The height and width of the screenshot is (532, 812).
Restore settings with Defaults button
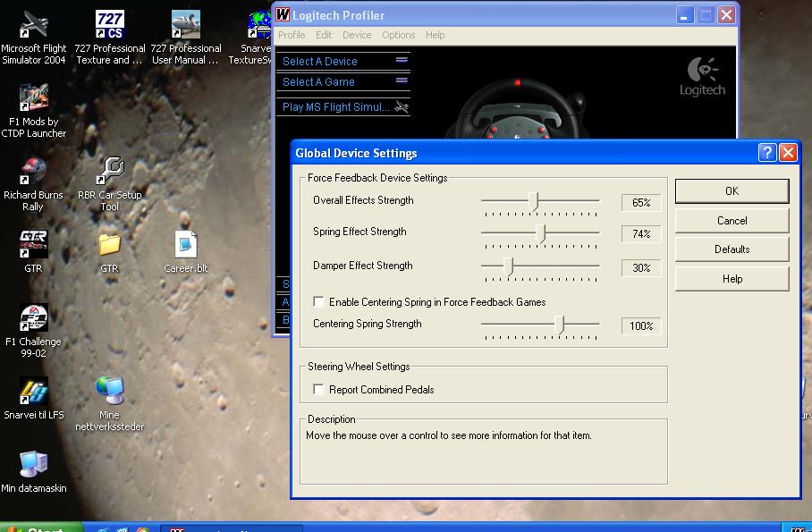tap(732, 249)
